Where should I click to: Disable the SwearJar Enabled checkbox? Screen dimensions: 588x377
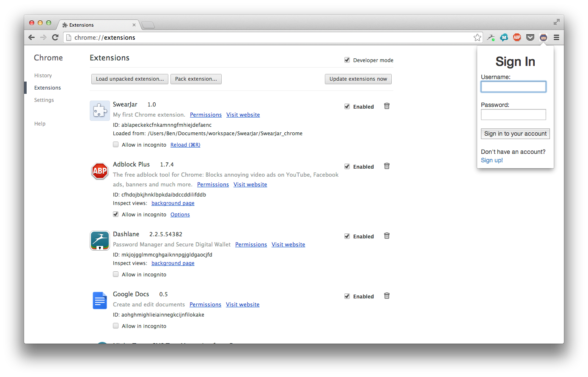coord(347,107)
